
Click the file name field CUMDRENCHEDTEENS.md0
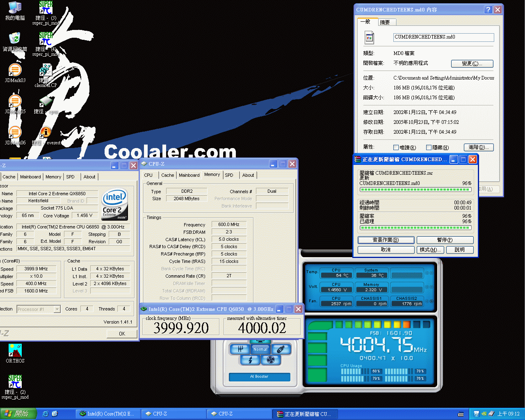pos(443,37)
